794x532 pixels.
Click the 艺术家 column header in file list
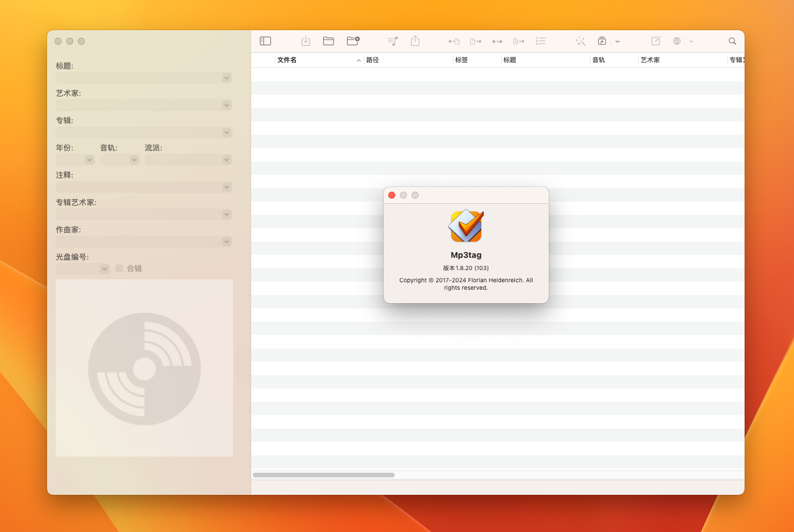click(683, 60)
